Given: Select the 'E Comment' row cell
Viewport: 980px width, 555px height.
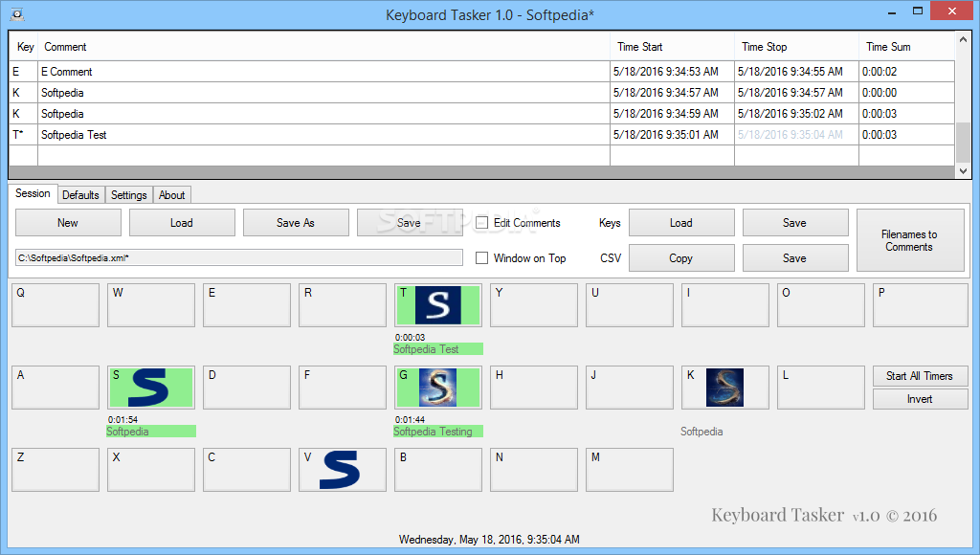Looking at the screenshot, I should tap(323, 72).
